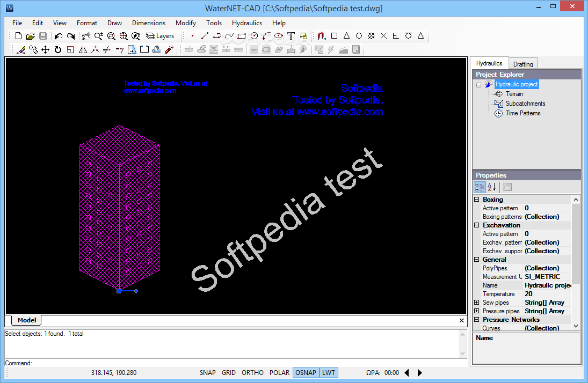588x383 pixels.
Task: Open the Format menu
Action: [87, 23]
